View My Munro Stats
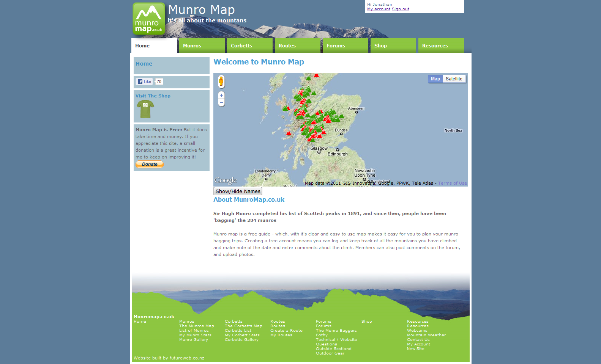The height and width of the screenshot is (364, 601). coord(195,335)
